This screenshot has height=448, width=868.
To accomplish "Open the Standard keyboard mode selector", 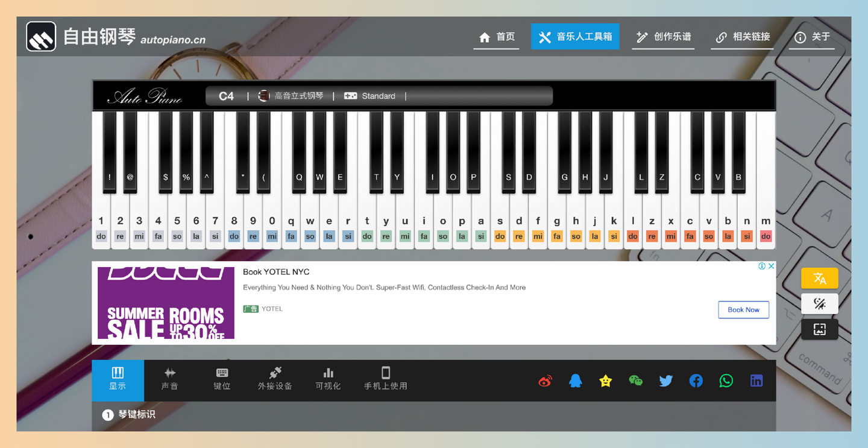I will (379, 95).
